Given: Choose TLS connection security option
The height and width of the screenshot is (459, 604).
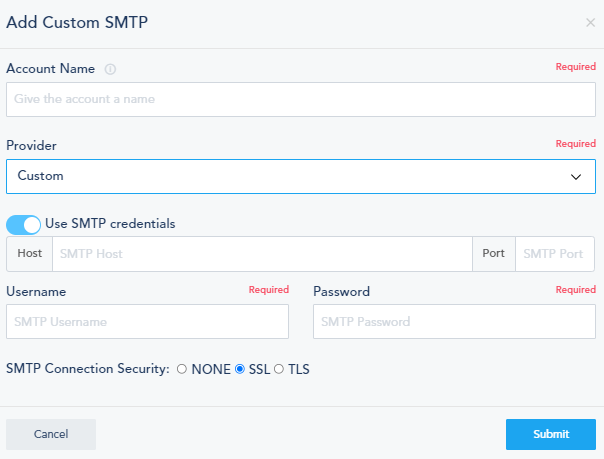Looking at the screenshot, I should pyautogui.click(x=279, y=369).
